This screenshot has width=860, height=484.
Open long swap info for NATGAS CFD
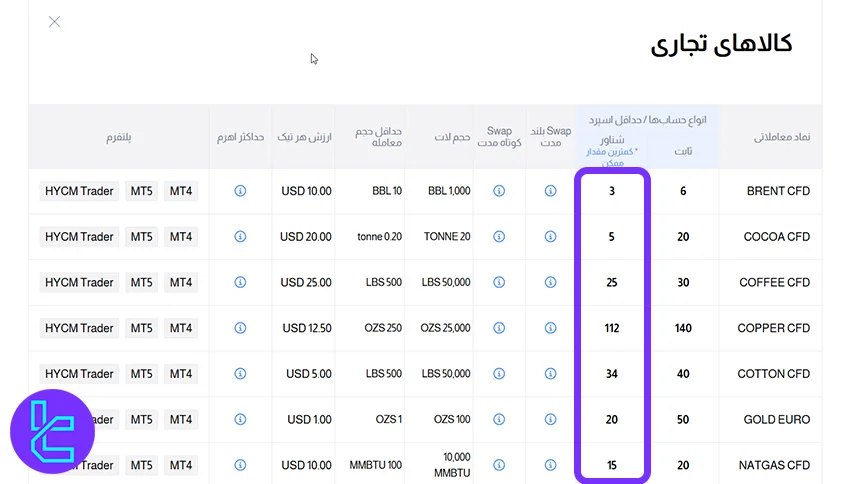pos(550,465)
